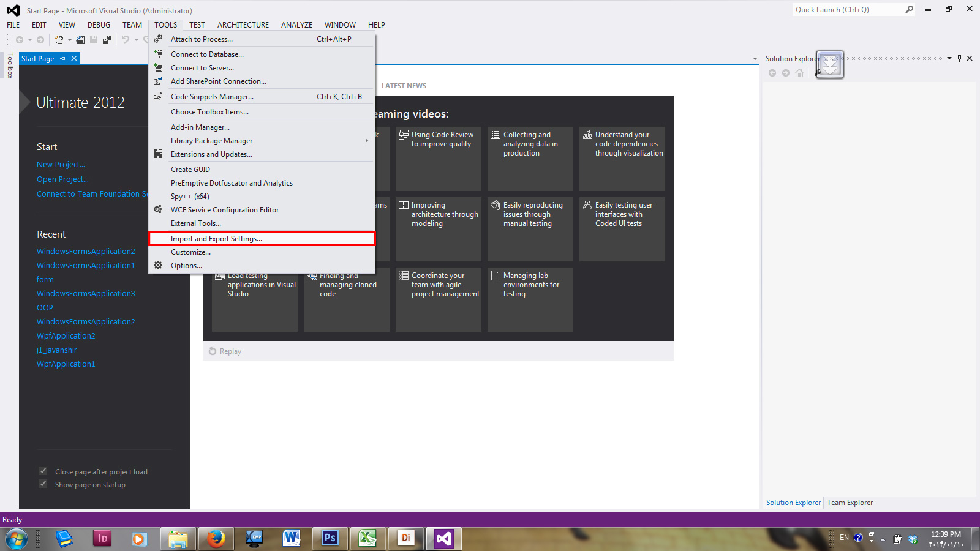980x551 pixels.
Task: Switch to the Team Explorer tab
Action: pos(850,502)
